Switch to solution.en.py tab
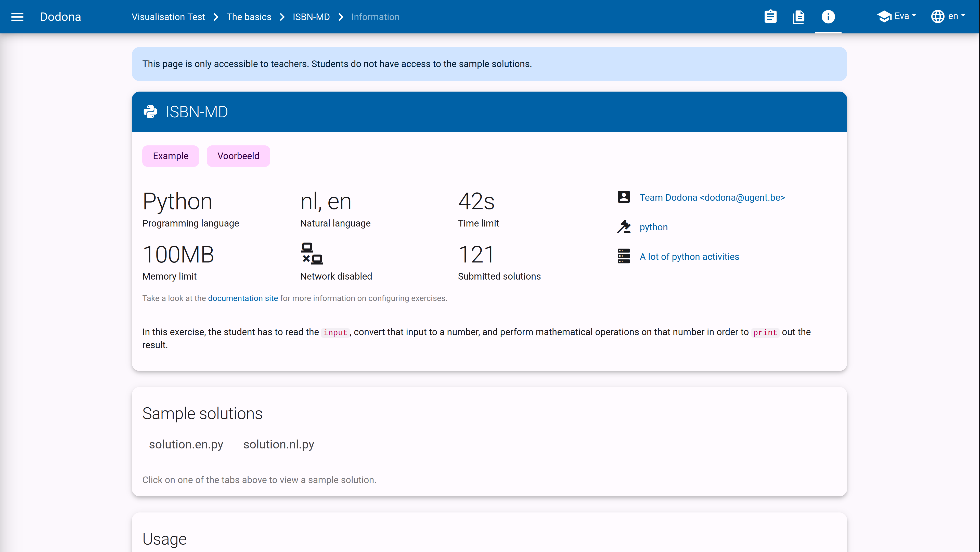980x552 pixels. coord(186,444)
